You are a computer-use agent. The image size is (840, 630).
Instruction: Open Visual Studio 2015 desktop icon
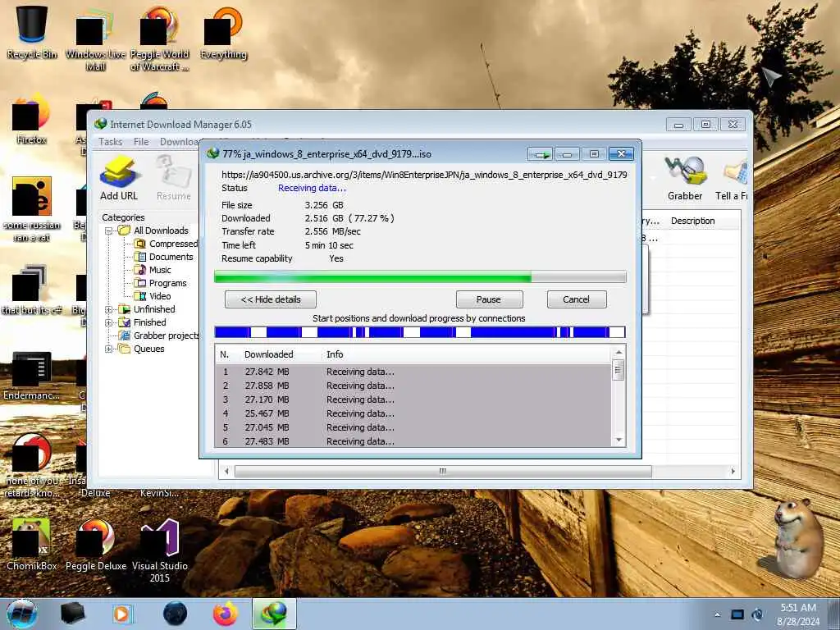tap(160, 550)
